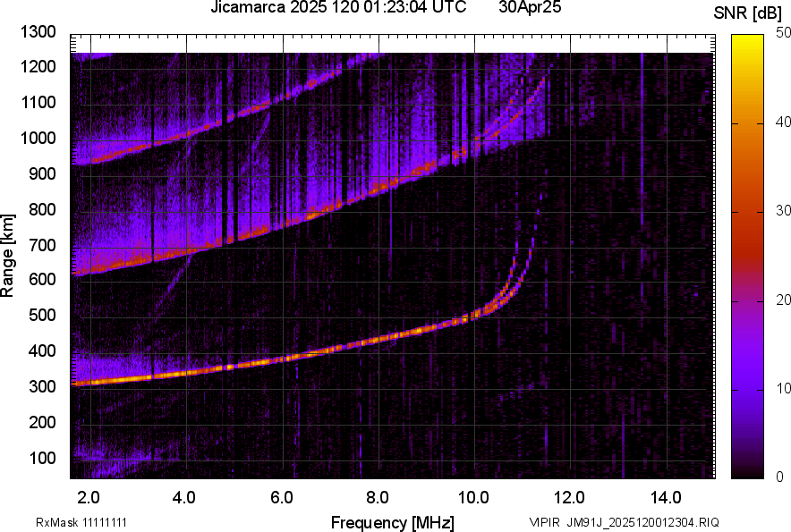
Task: Click the frequency tick label '2.0'
Action: point(89,498)
